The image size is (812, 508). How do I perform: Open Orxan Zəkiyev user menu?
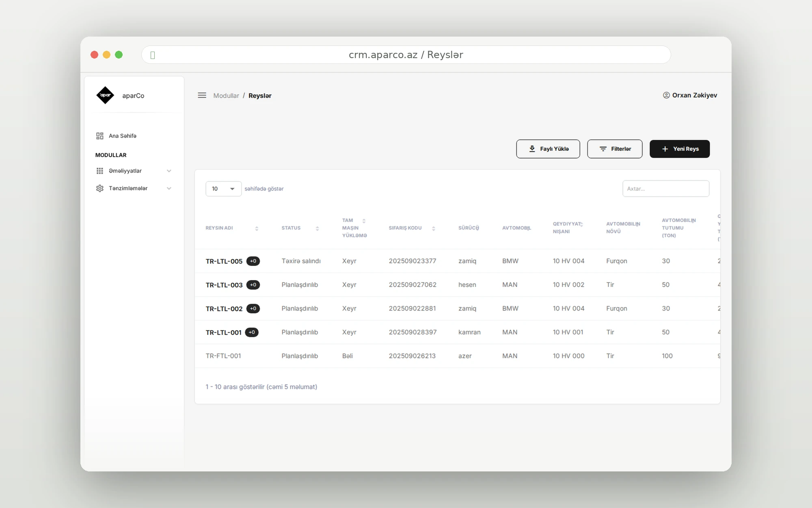(690, 95)
